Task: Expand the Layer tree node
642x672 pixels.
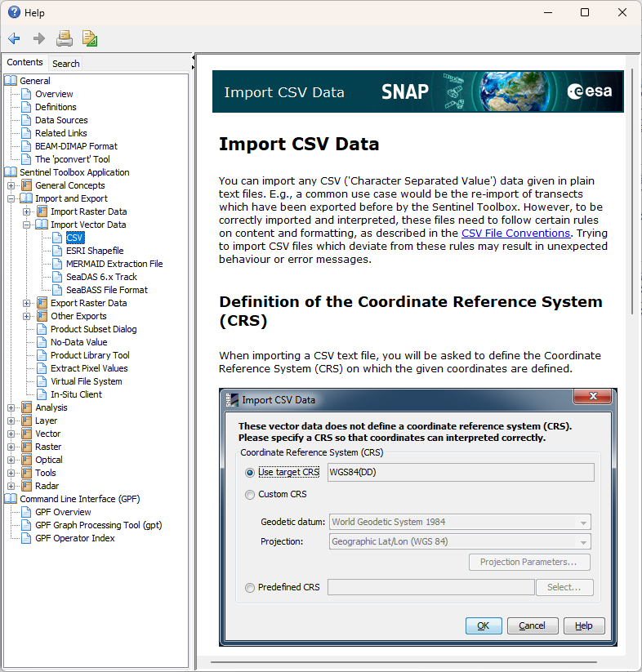Action: pyautogui.click(x=11, y=421)
